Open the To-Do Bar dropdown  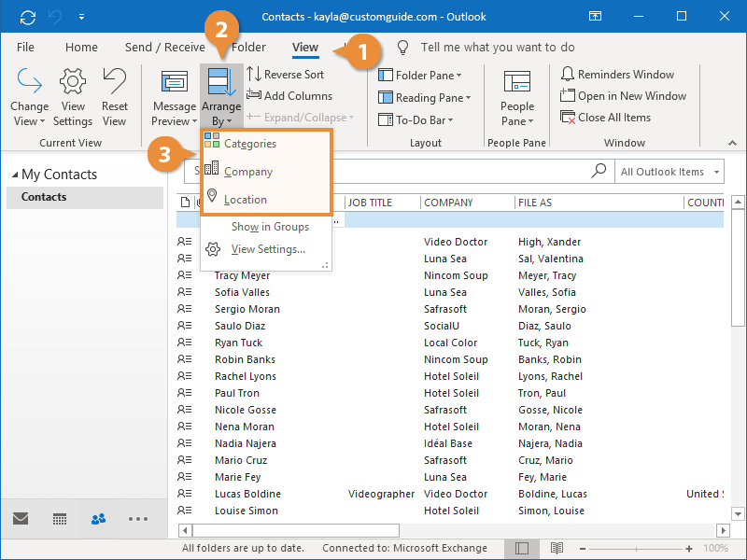pyautogui.click(x=416, y=120)
